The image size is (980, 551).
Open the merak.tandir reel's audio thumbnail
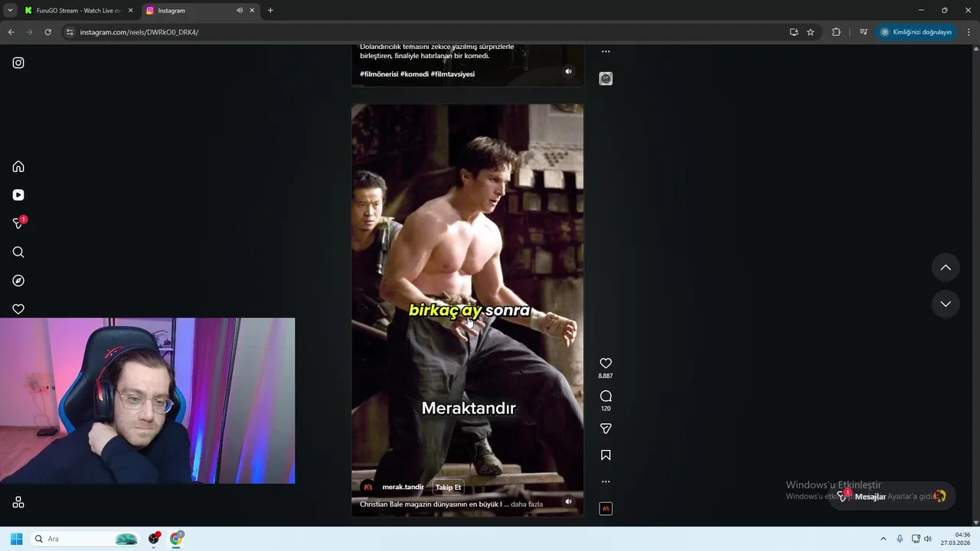coord(606,508)
